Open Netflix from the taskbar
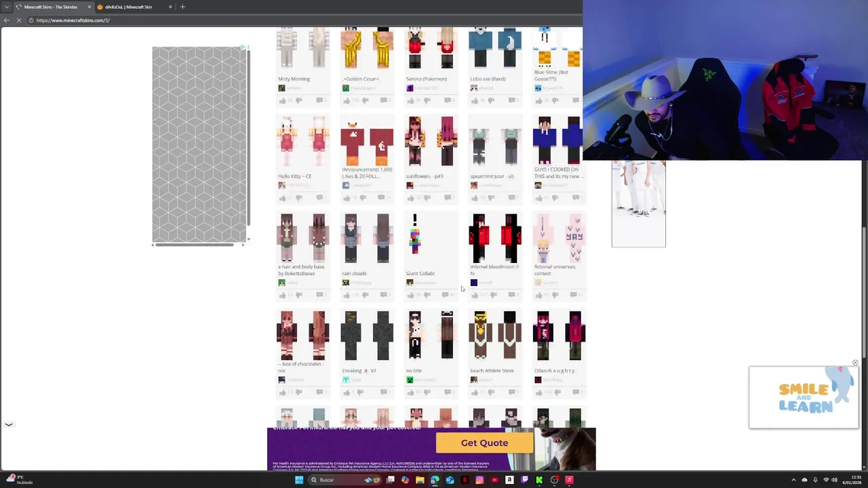The width and height of the screenshot is (868, 488). 465,480
